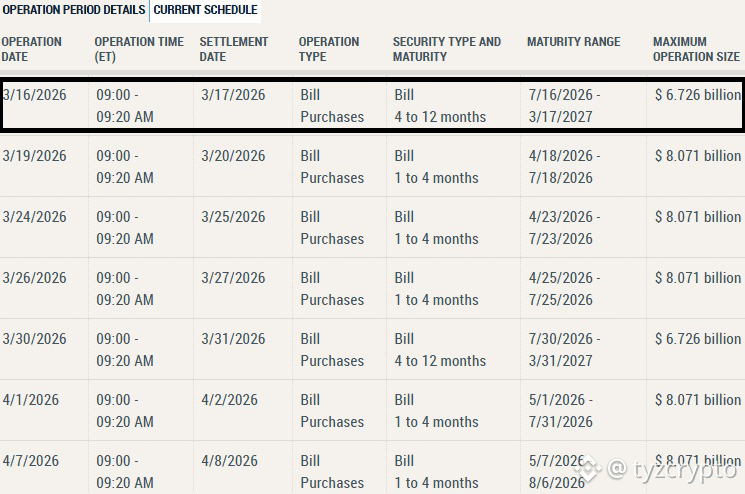Click the Operation Type column header
745x494 pixels.
click(329, 49)
